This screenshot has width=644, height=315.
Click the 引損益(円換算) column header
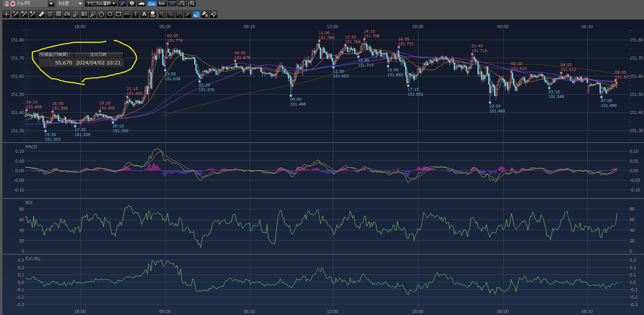point(54,54)
